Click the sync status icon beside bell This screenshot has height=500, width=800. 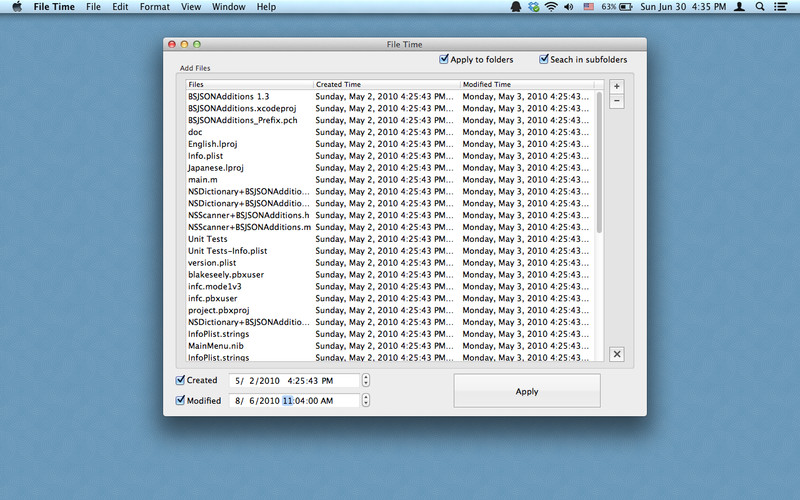point(534,7)
